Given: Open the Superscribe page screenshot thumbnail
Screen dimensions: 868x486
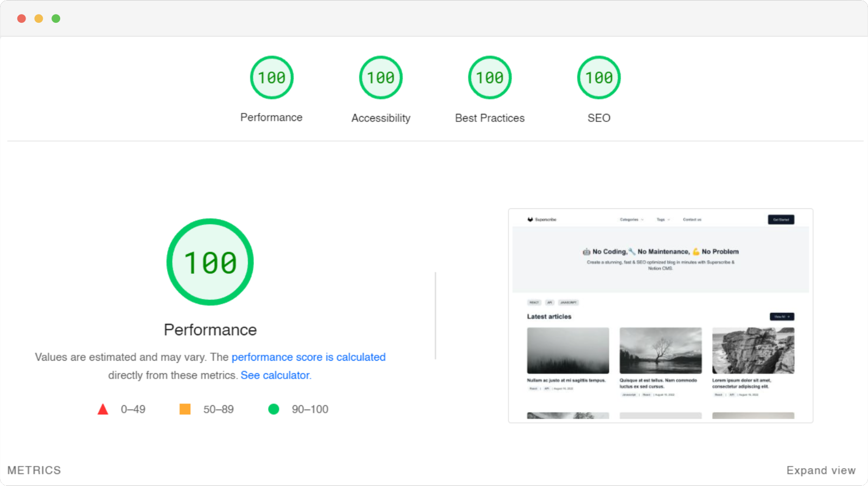Looking at the screenshot, I should pyautogui.click(x=661, y=316).
